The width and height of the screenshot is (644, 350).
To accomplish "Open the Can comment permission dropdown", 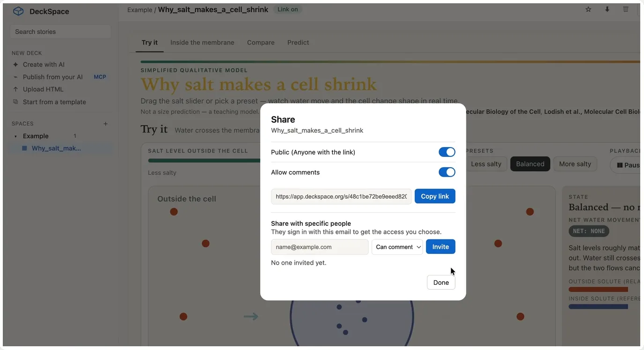I will (397, 247).
